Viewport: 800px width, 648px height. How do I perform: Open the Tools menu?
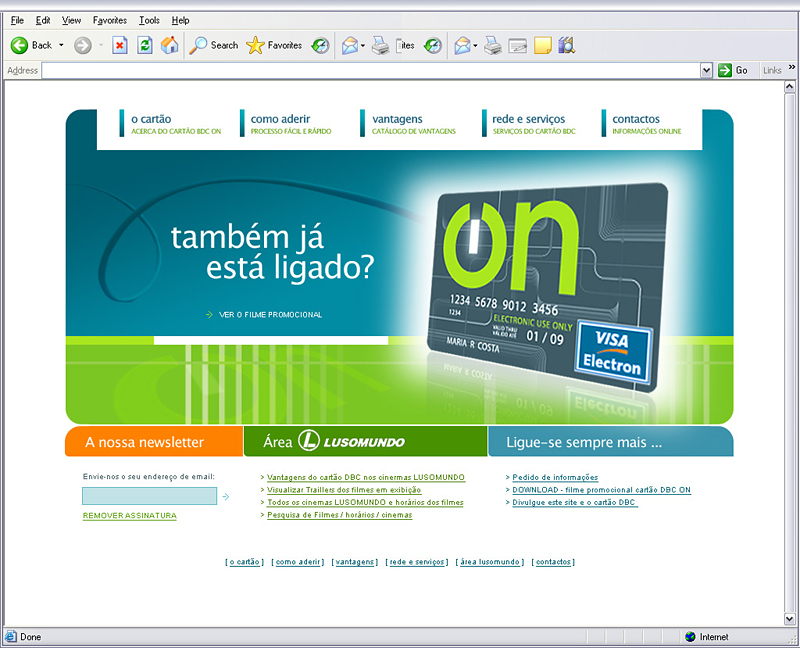[149, 20]
